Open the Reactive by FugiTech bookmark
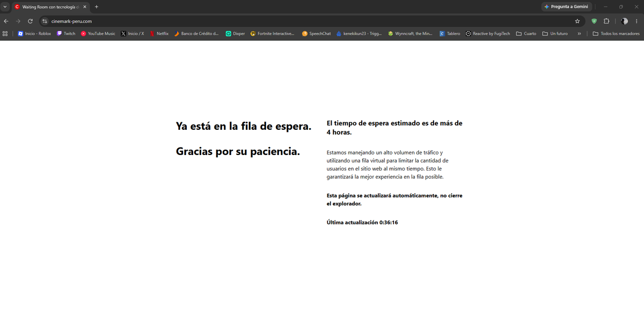Image resolution: width=644 pixels, height=309 pixels. click(488, 33)
